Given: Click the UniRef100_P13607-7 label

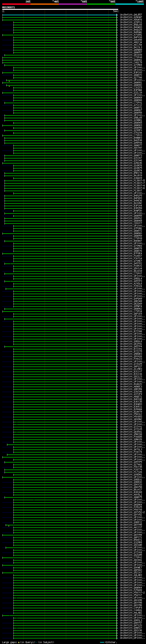Looking at the screenshot, I should coord(132,183).
